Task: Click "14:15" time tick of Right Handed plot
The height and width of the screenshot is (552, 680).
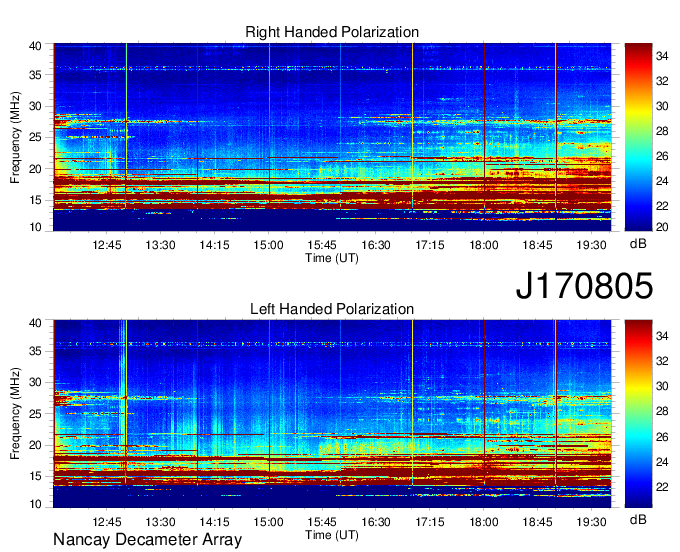Action: (214, 245)
